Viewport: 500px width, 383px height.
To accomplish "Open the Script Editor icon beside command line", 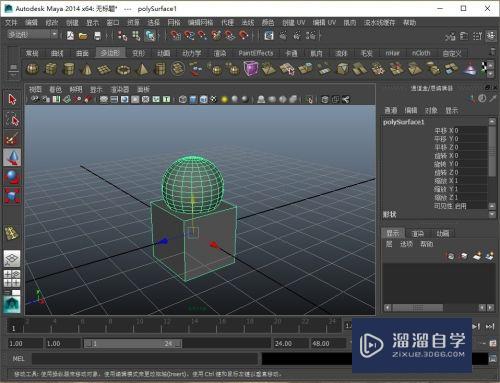I will click(x=493, y=359).
